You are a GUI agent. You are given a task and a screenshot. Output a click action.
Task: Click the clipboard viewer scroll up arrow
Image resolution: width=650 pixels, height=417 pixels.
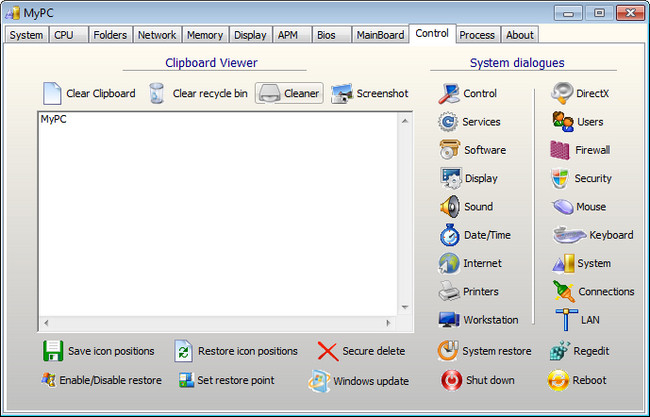[x=405, y=120]
